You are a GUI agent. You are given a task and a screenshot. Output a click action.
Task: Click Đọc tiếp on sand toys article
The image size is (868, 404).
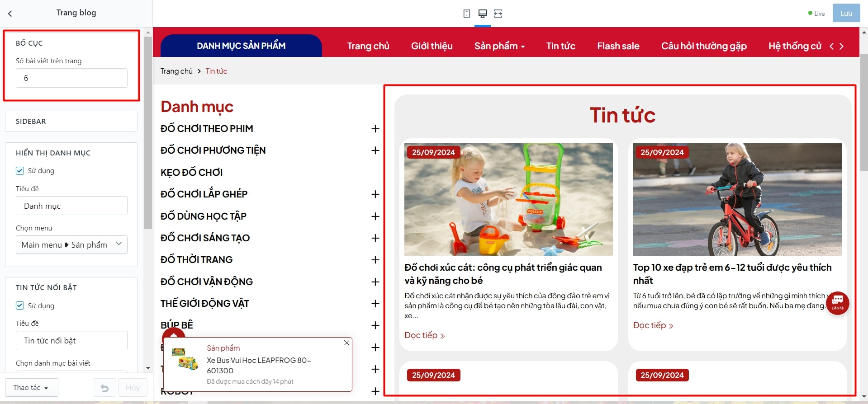pos(425,335)
